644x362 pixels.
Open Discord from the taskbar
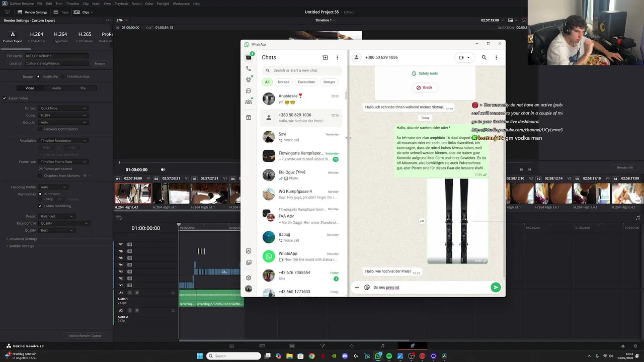[345, 356]
